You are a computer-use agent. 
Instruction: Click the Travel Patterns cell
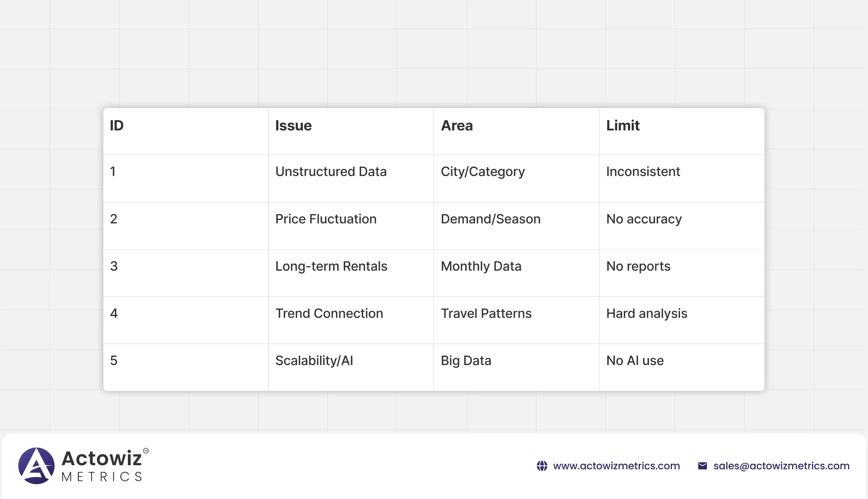point(486,314)
